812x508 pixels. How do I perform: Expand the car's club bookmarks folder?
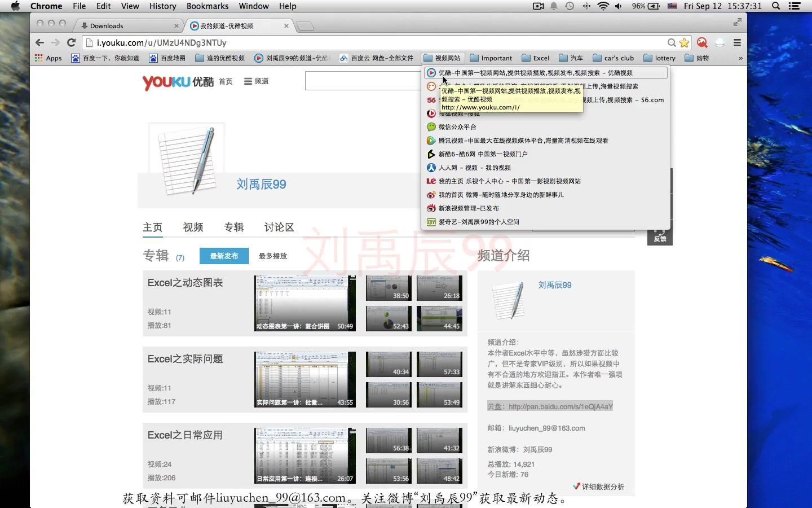click(613, 58)
